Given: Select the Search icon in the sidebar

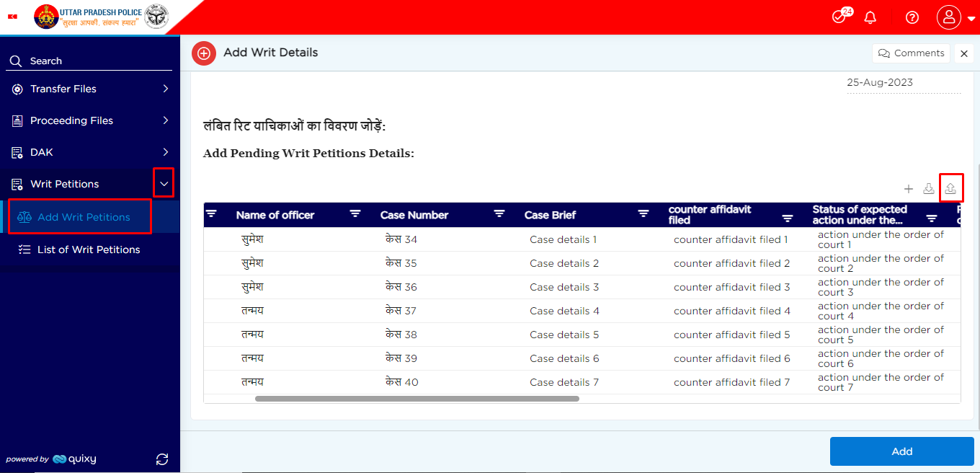Looking at the screenshot, I should coord(16,61).
